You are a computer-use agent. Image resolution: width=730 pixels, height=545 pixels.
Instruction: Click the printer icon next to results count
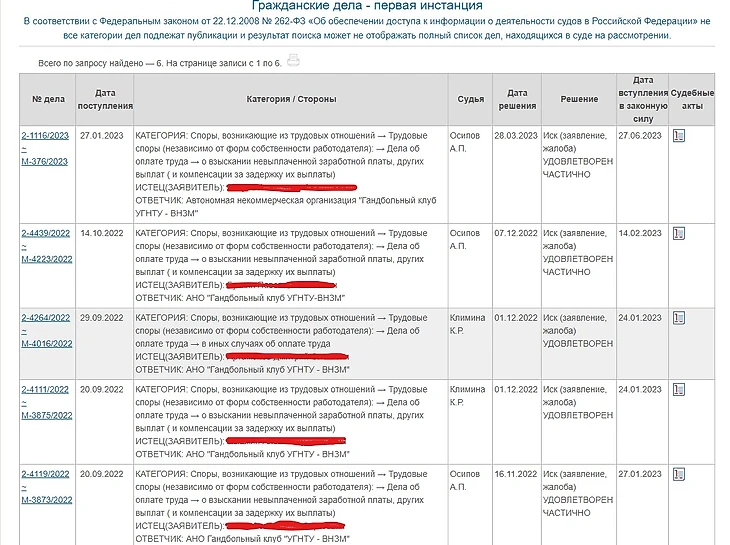293,61
